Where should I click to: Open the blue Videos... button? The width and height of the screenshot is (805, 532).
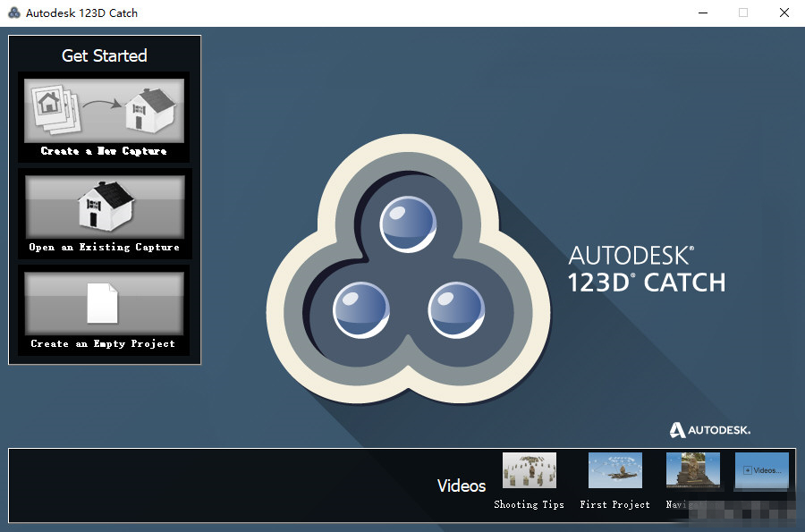click(x=762, y=470)
